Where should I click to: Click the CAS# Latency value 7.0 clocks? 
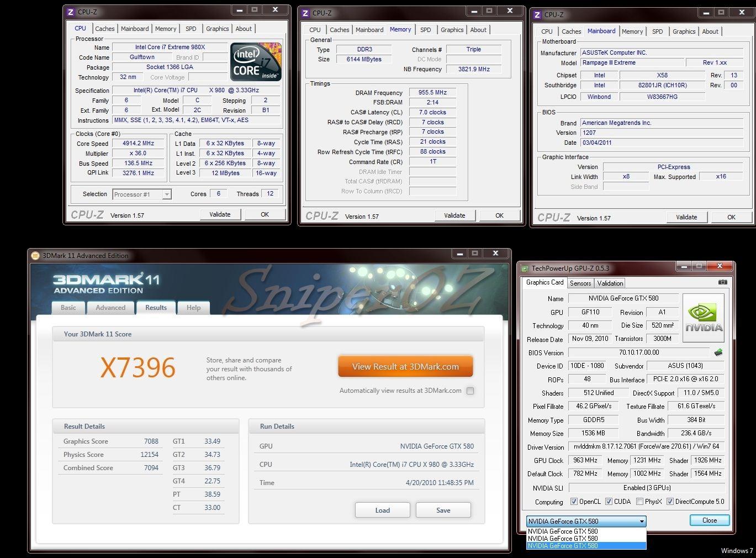pos(432,112)
